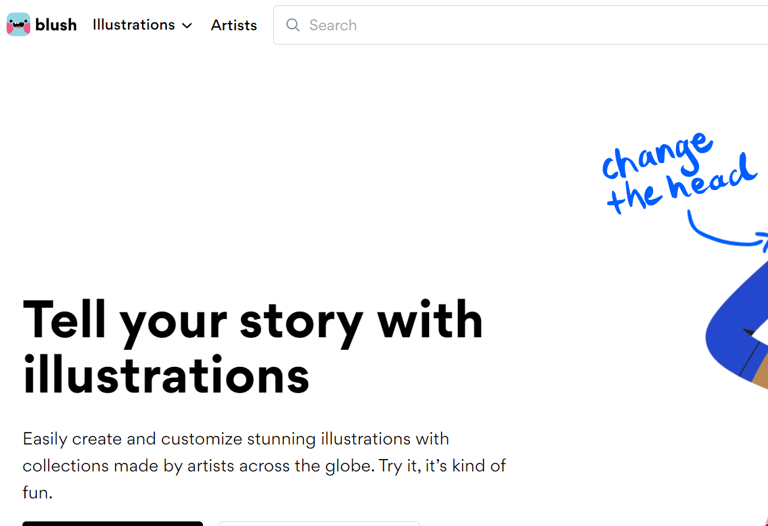Click the blue hand-drawn curved arrow
Image resolution: width=768 pixels, height=526 pixels.
728,231
